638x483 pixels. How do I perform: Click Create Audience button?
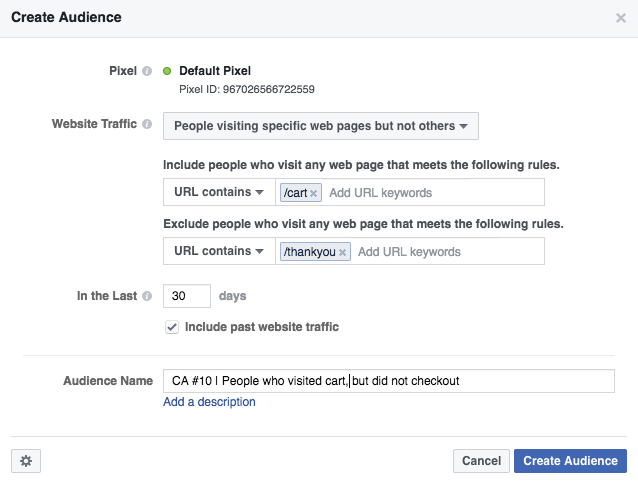coord(570,461)
